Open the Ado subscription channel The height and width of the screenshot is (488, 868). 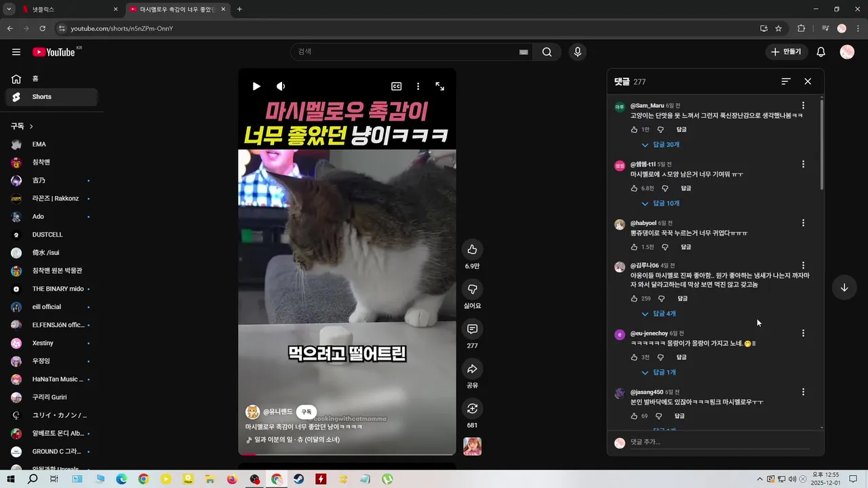[x=52, y=216]
